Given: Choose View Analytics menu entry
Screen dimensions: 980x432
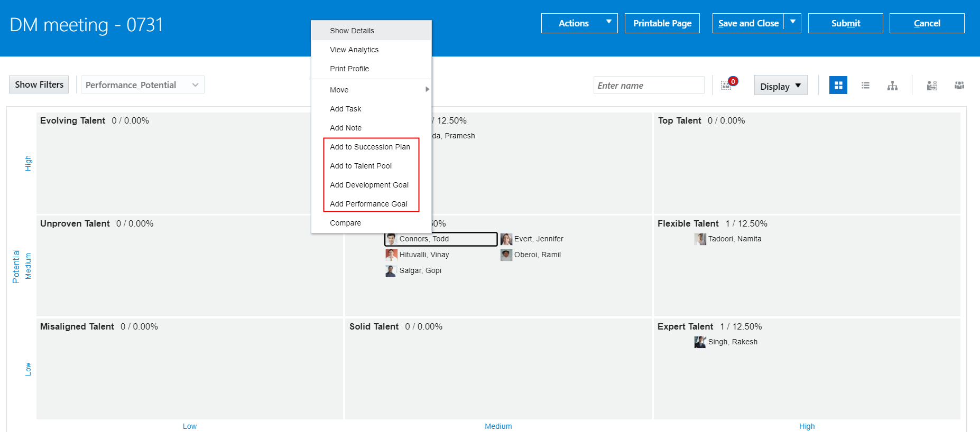Looking at the screenshot, I should [x=371, y=50].
